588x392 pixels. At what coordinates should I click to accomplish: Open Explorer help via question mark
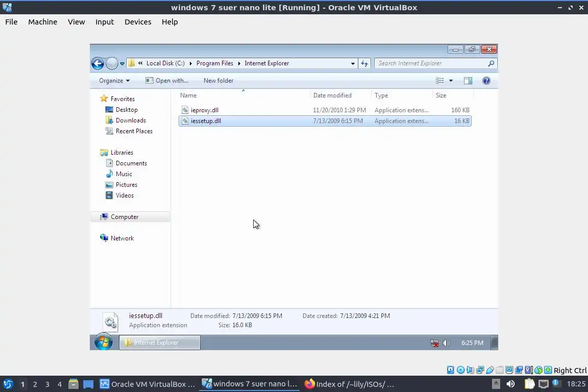486,81
